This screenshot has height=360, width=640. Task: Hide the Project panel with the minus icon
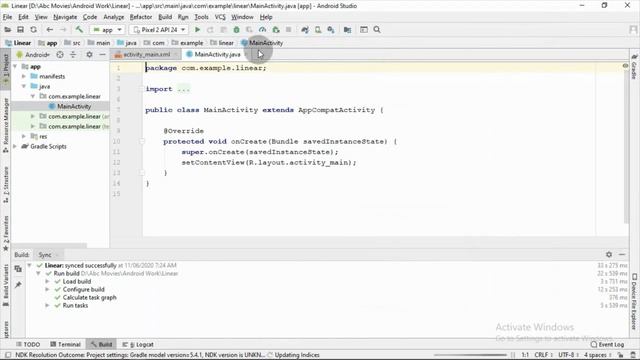(x=102, y=55)
